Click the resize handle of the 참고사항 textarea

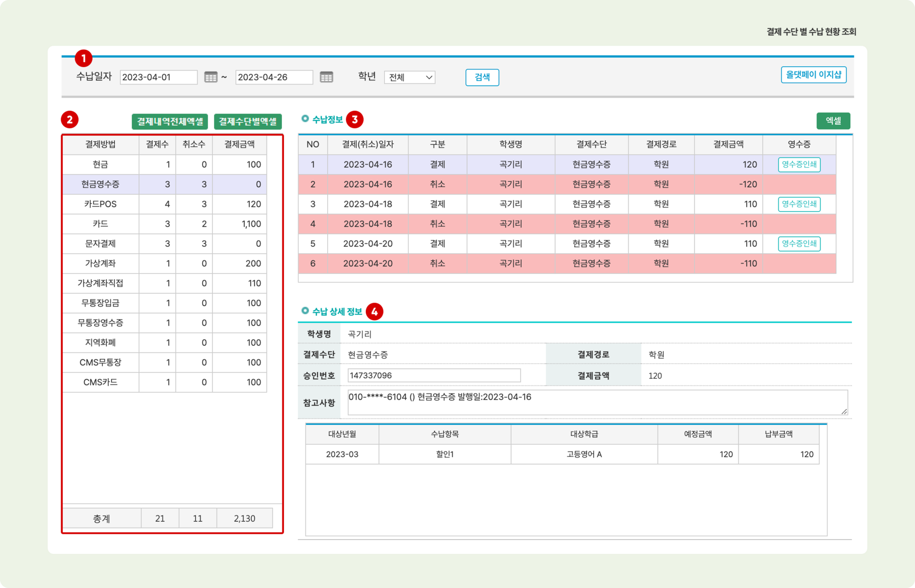844,411
